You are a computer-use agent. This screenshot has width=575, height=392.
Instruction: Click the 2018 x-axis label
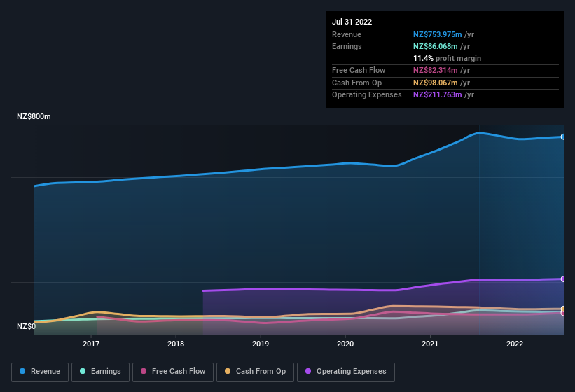176,344
